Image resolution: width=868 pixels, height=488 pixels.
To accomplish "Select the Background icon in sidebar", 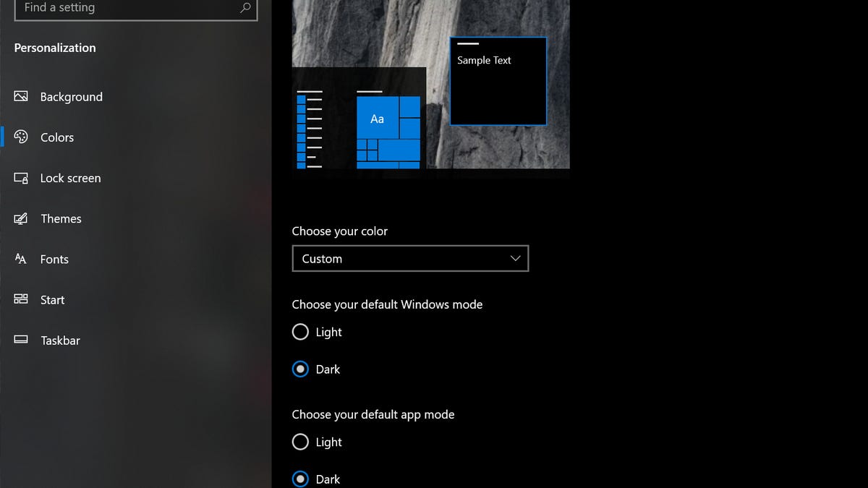I will 21,96.
